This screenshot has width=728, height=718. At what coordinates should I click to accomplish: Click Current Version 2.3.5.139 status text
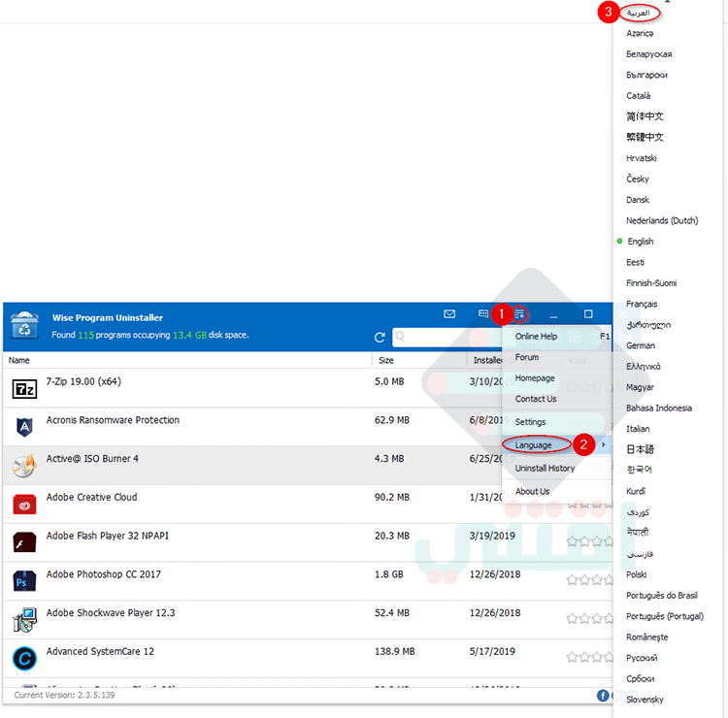coord(64,695)
